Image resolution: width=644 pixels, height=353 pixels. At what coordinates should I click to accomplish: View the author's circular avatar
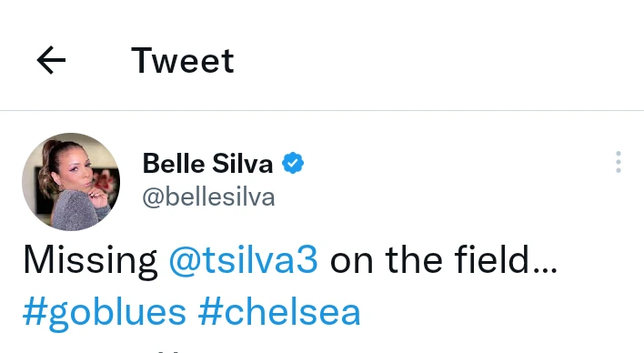point(71,182)
